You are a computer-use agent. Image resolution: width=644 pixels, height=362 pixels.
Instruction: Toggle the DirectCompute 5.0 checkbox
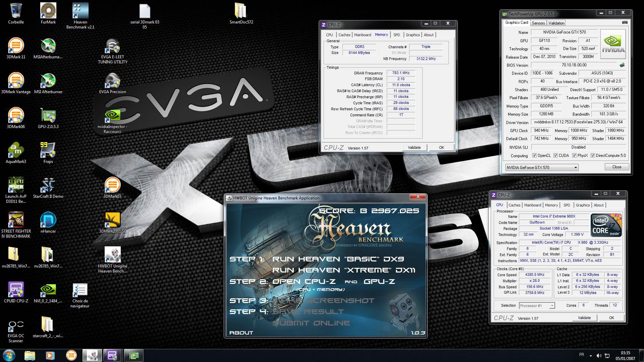tap(593, 156)
